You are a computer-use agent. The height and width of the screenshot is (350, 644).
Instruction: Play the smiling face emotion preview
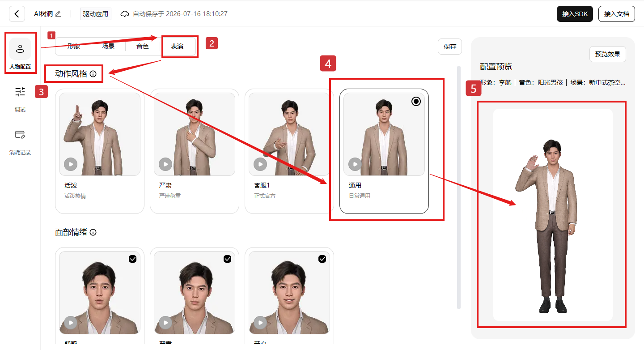pos(260,322)
